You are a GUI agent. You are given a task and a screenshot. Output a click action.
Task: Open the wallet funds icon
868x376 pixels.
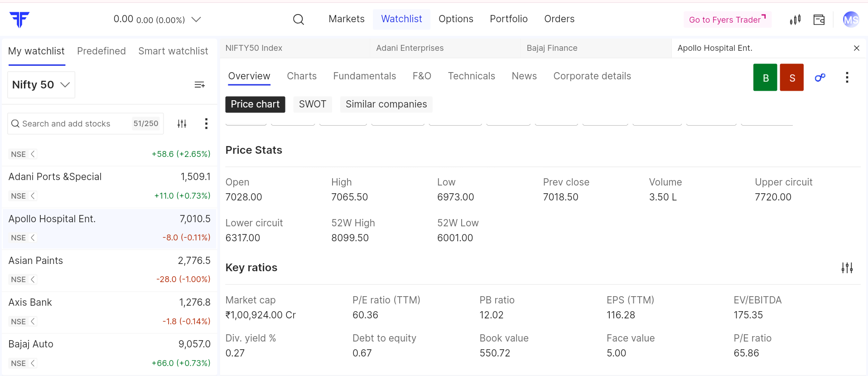[x=819, y=20]
